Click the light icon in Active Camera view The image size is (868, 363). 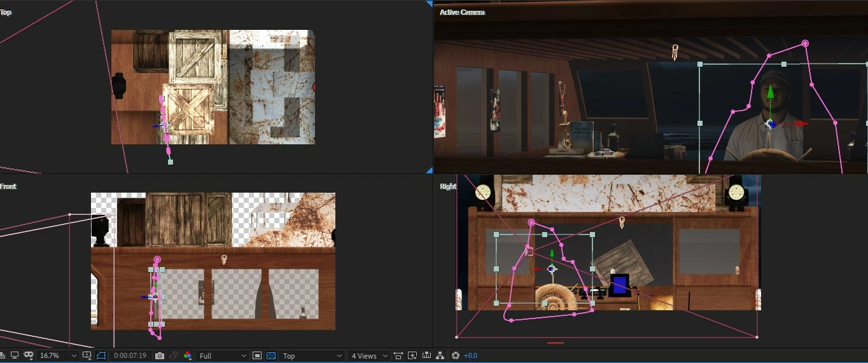675,51
